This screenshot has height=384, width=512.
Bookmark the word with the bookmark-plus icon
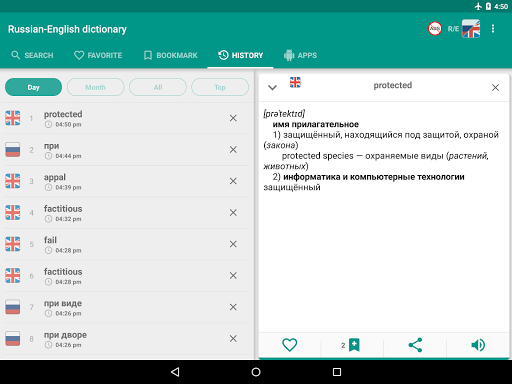[x=354, y=345]
